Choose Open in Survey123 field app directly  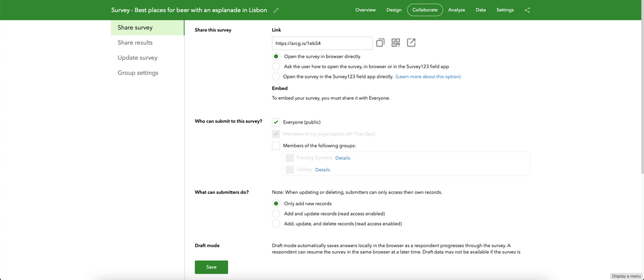(x=276, y=76)
